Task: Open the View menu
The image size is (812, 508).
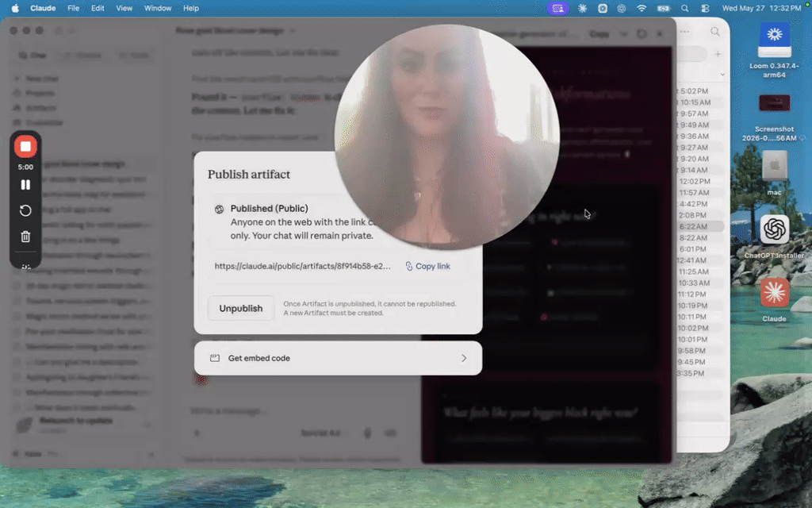Action: [124, 8]
